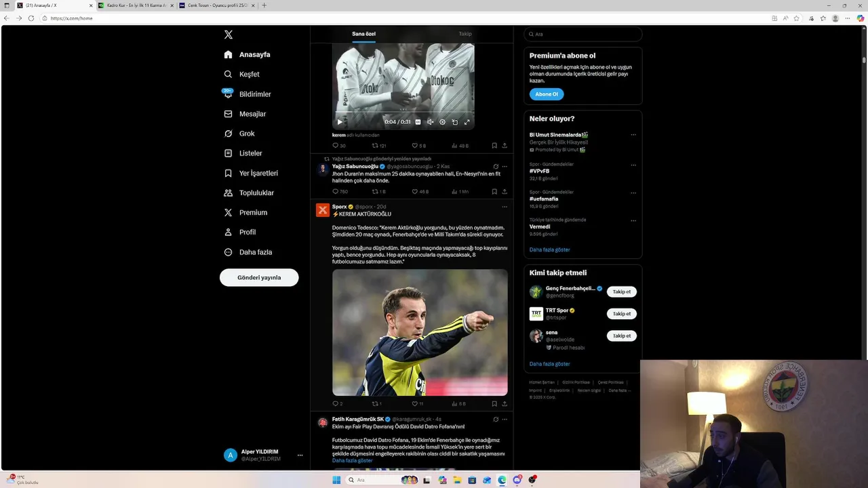Switch to the Sana özel tab

pos(363,34)
